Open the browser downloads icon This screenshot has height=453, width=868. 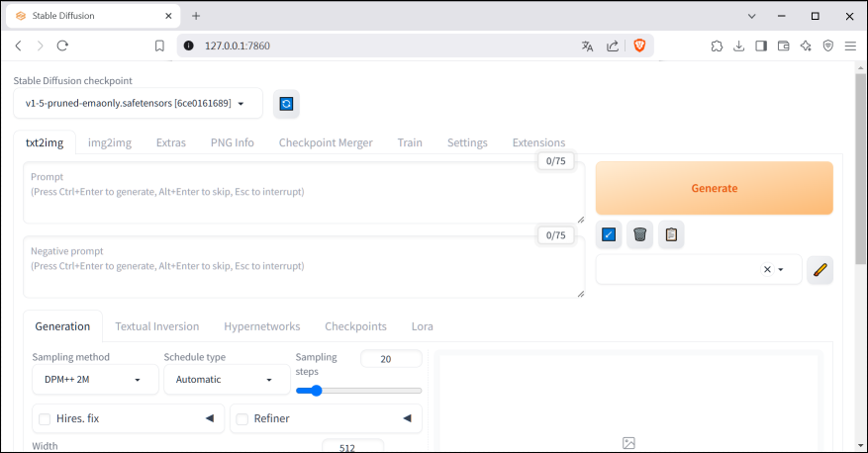pos(738,45)
